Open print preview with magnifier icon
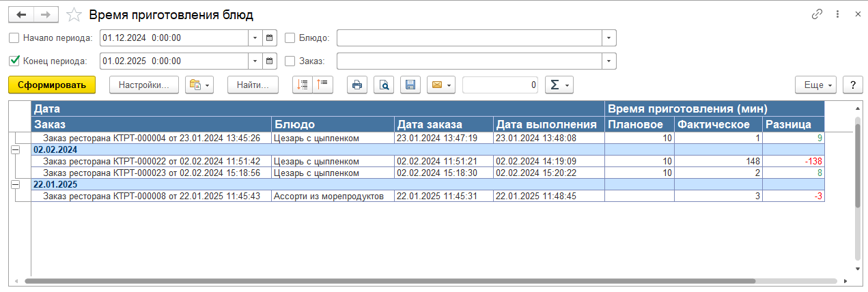The image size is (868, 292). tap(384, 85)
